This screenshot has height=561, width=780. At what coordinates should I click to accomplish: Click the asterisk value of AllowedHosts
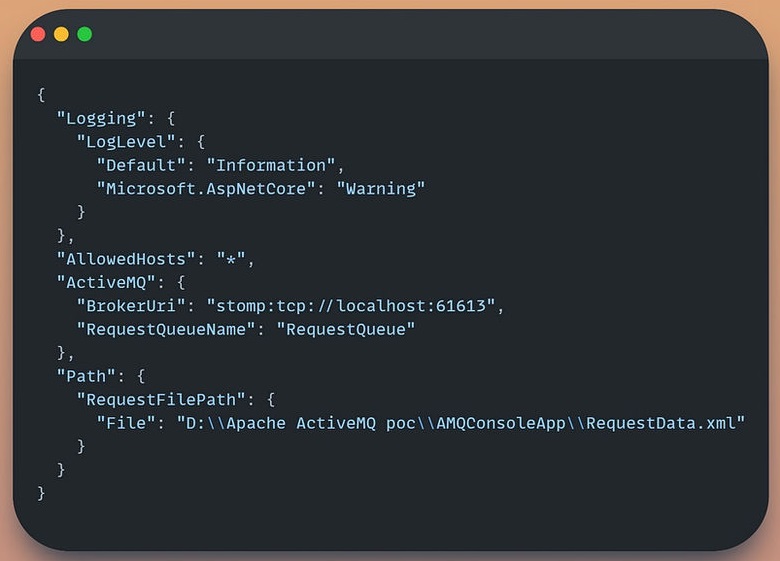pos(231,259)
